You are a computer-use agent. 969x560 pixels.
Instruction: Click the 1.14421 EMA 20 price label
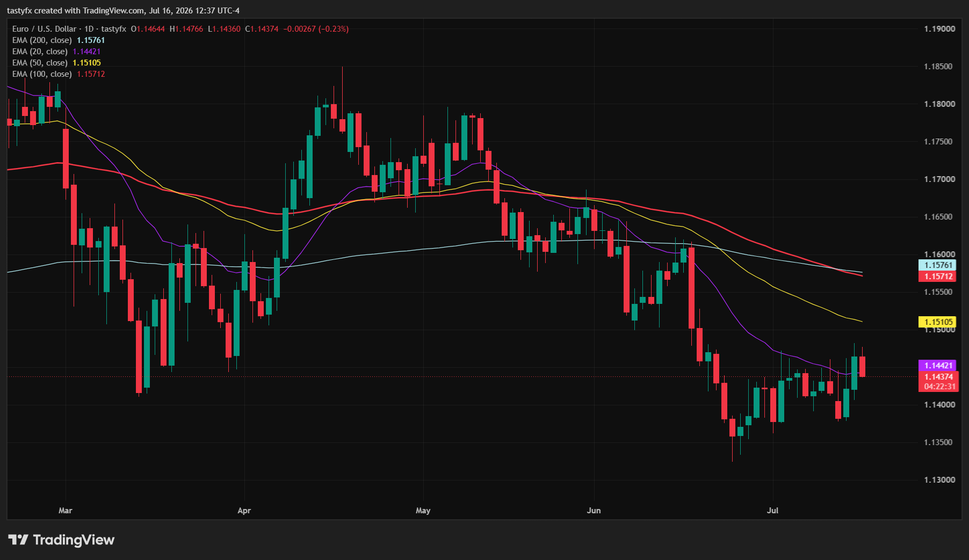coord(938,365)
